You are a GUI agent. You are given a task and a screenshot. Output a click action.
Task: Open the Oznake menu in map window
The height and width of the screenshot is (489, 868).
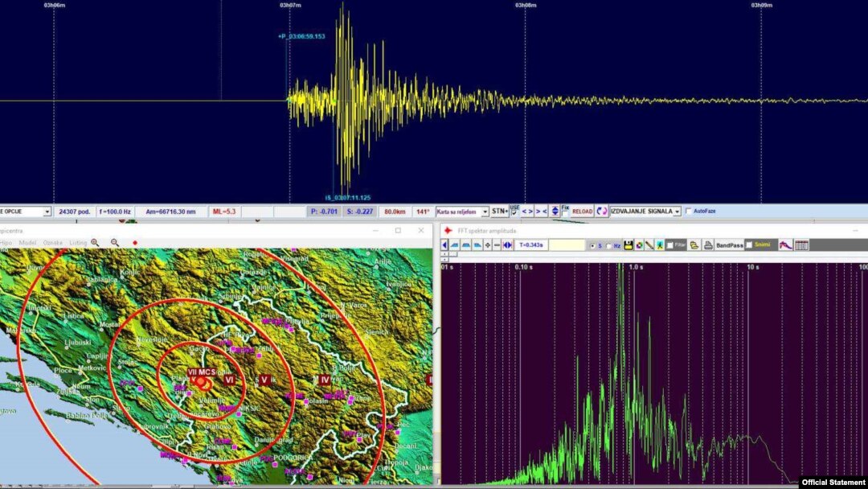coord(52,243)
